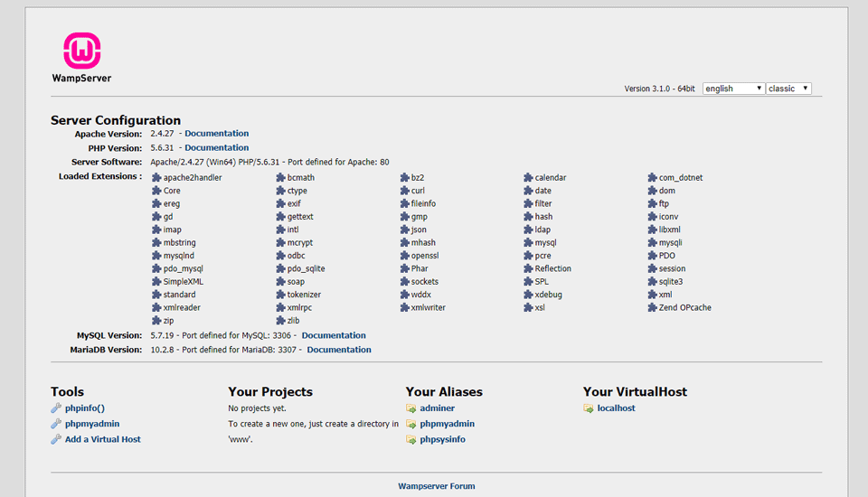Click the puzzle icon beside mbstring
Screen dimensions: 868x497
pyautogui.click(x=156, y=242)
